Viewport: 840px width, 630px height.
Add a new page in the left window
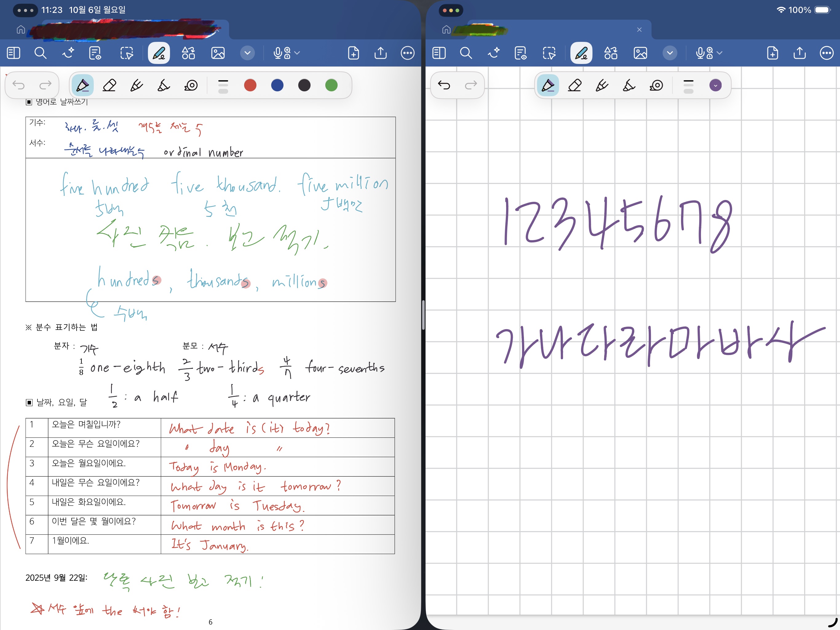point(353,53)
